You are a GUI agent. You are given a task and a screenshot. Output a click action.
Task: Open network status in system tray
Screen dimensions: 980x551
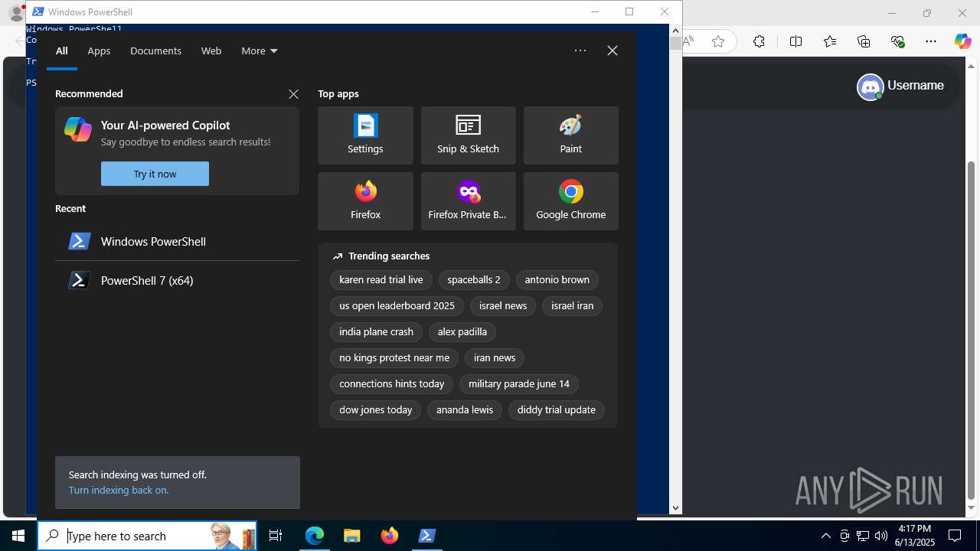(863, 536)
